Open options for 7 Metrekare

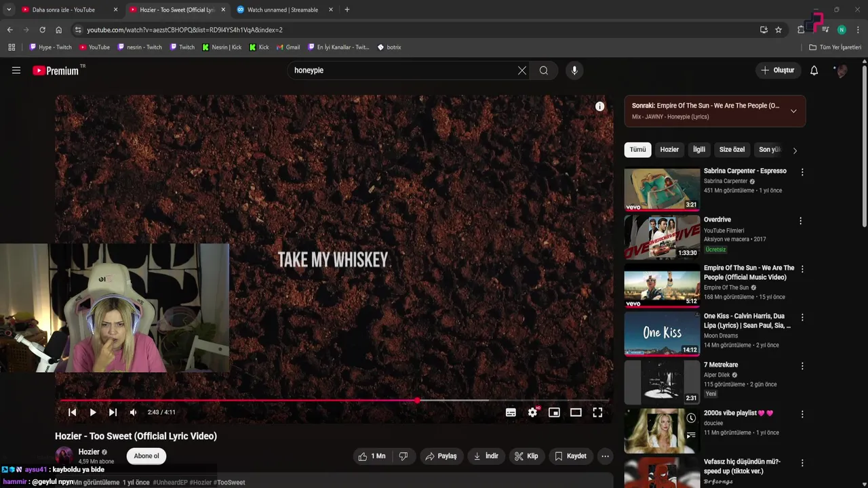[x=802, y=366]
